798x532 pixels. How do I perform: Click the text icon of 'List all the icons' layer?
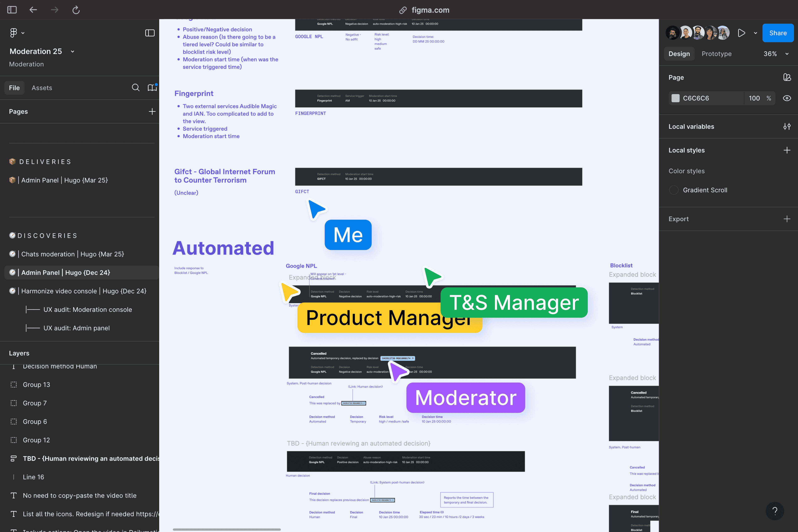(x=14, y=514)
